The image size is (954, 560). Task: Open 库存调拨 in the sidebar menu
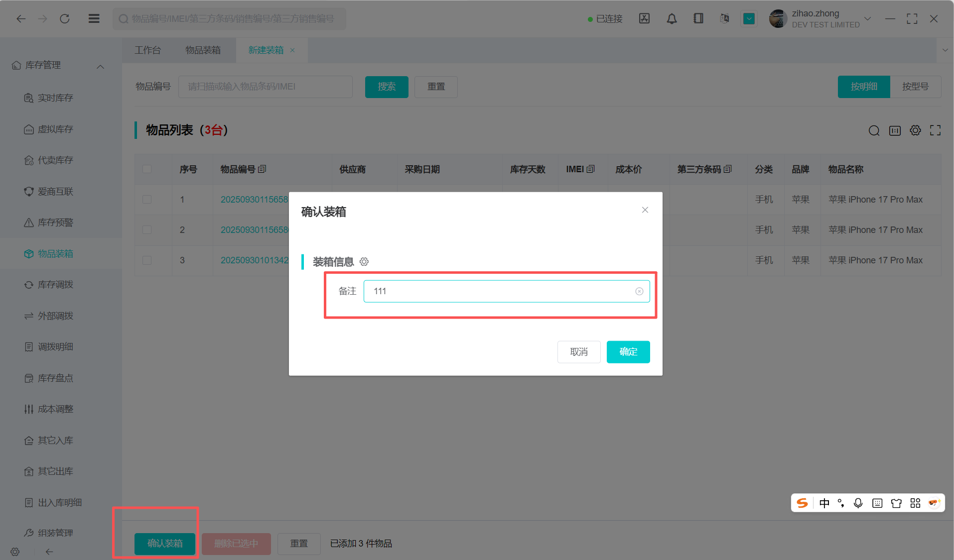click(x=55, y=285)
